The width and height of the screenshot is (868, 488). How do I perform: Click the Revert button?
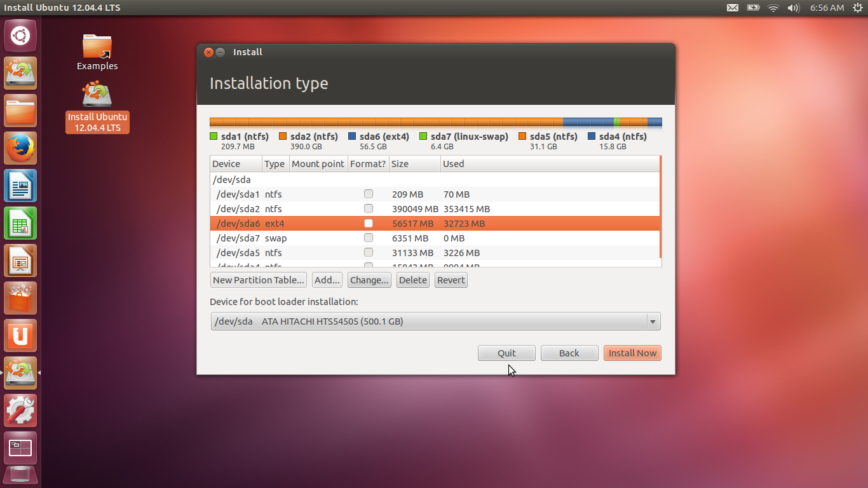pos(451,280)
